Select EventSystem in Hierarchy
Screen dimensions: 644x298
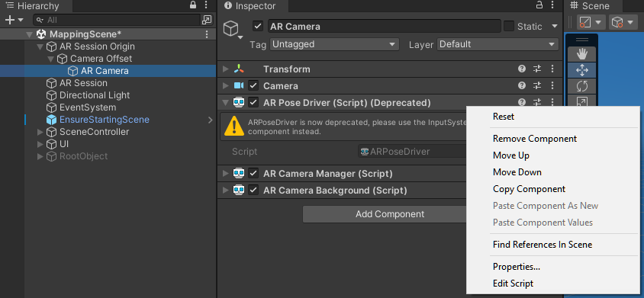tap(88, 107)
